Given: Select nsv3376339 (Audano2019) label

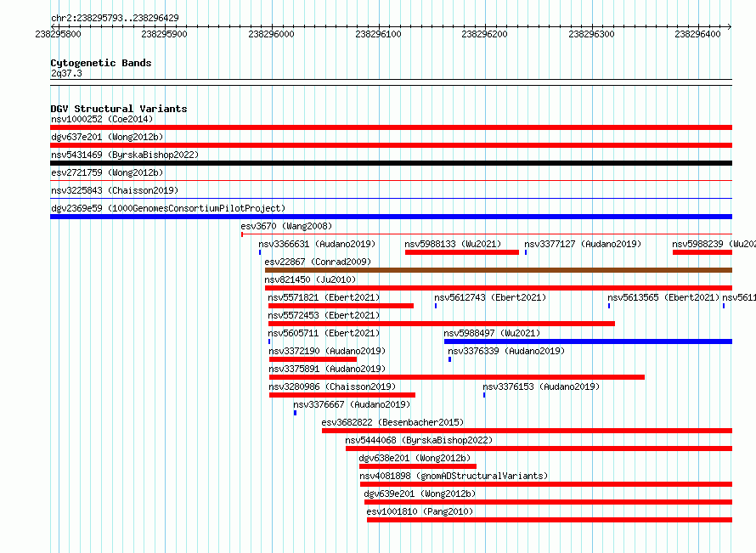Looking at the screenshot, I should [506, 351].
